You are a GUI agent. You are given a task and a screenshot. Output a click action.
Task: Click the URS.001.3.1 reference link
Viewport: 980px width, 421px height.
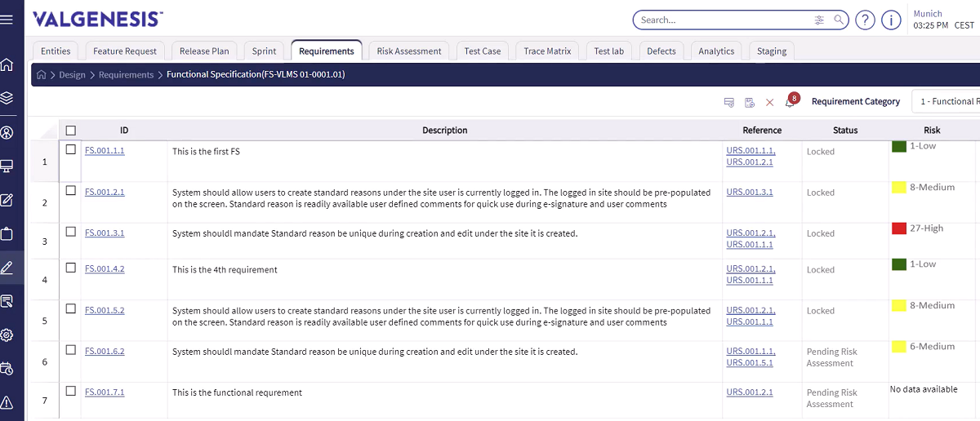pos(749,193)
